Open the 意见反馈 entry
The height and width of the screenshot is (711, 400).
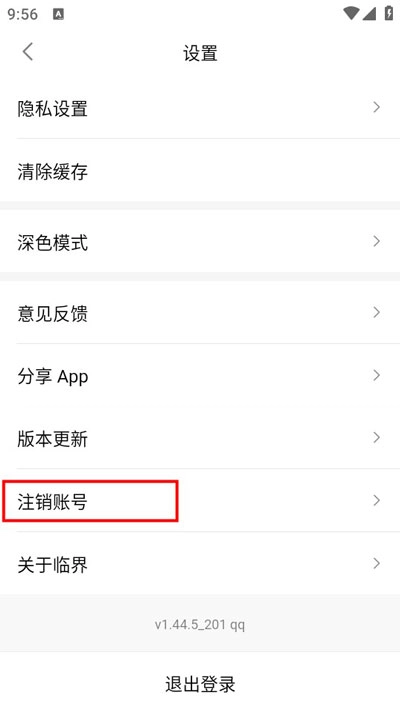click(200, 313)
